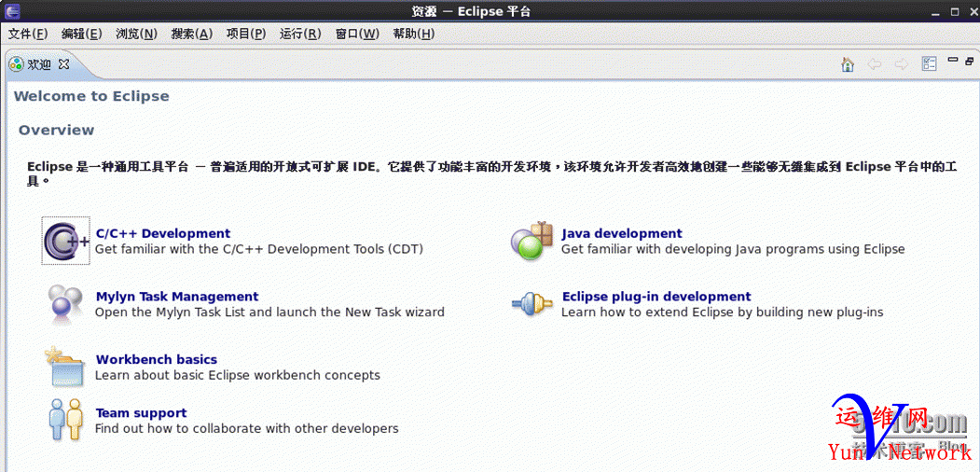Viewport: 980px width, 472px height.
Task: Open the 运行(R) menu
Action: pyautogui.click(x=300, y=34)
